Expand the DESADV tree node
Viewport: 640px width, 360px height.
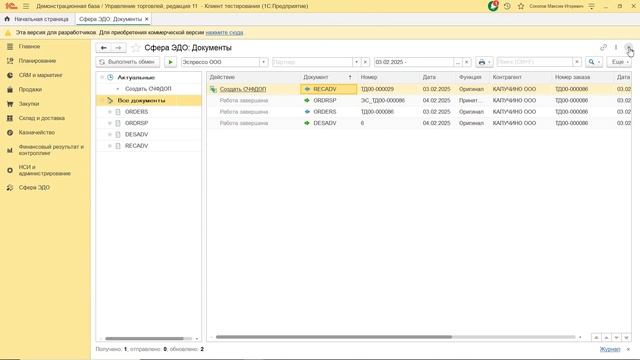tap(109, 135)
